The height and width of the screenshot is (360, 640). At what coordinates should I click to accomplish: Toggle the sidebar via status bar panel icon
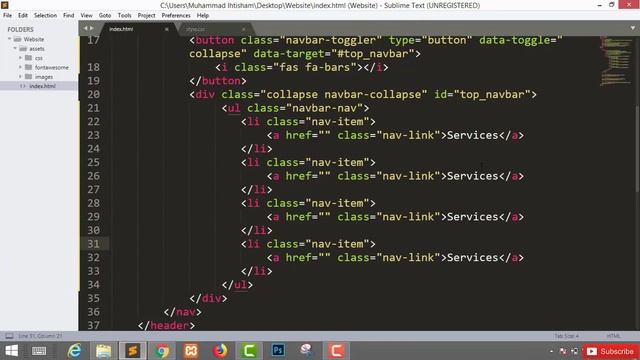tap(9, 336)
